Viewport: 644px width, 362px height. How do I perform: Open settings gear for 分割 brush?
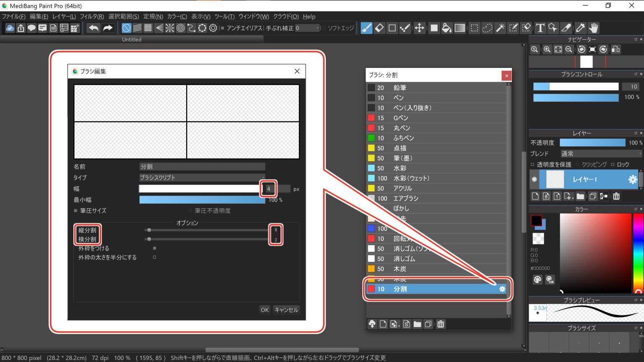[x=502, y=289]
